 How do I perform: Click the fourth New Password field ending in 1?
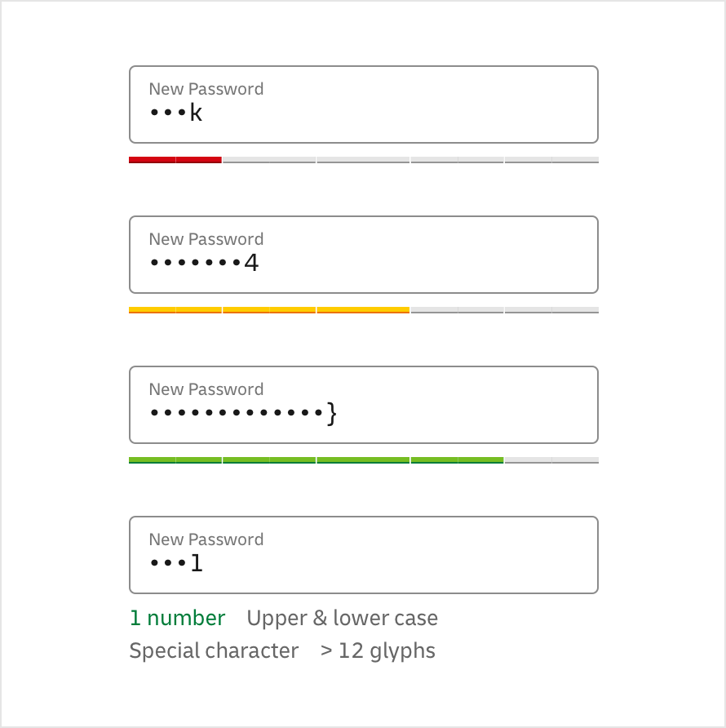point(363,554)
